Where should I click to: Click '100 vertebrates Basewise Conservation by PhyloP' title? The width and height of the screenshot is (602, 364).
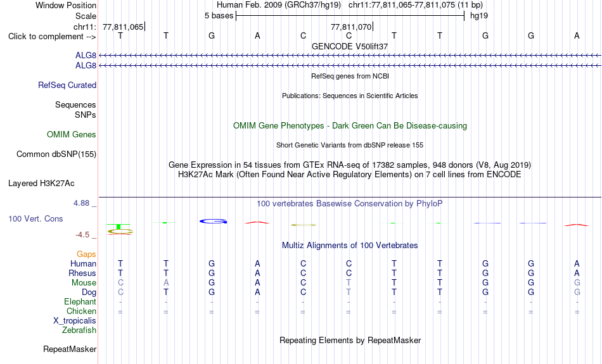pyautogui.click(x=350, y=204)
